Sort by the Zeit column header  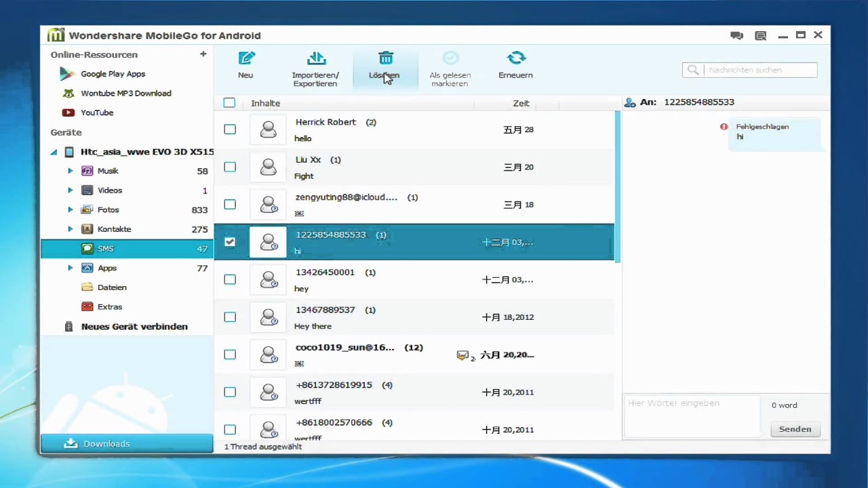pyautogui.click(x=521, y=103)
